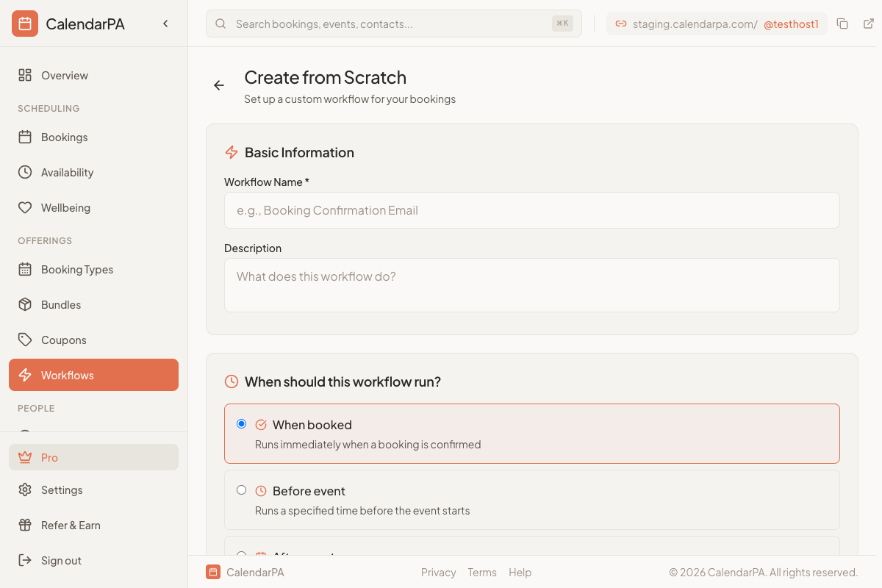This screenshot has width=882, height=588.
Task: Click the Workflow Name input field
Action: click(x=531, y=210)
